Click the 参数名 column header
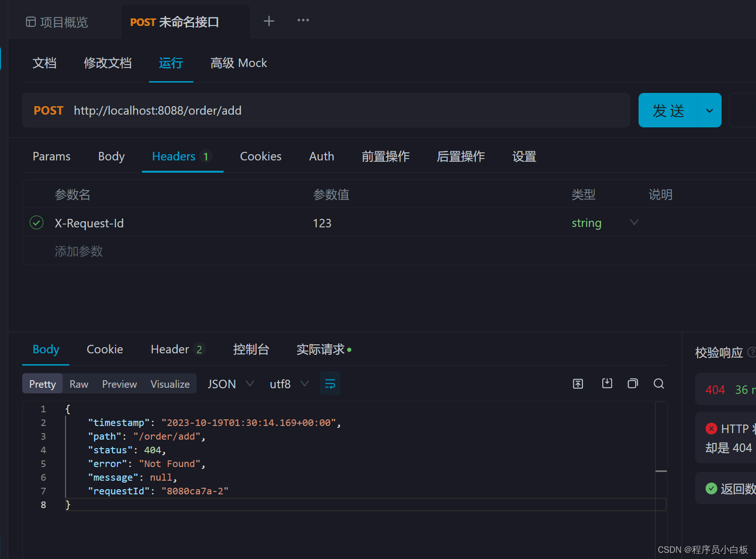756x559 pixels. [72, 194]
